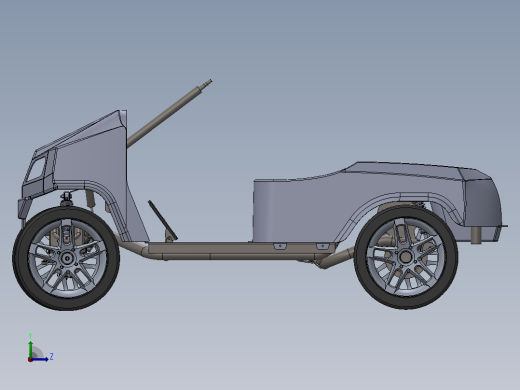Select the front wheel rim hub
Viewport: 520px width, 390px height.
[67, 258]
